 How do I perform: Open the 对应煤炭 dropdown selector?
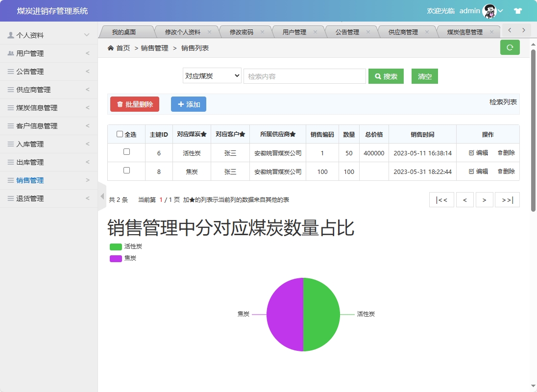point(212,76)
